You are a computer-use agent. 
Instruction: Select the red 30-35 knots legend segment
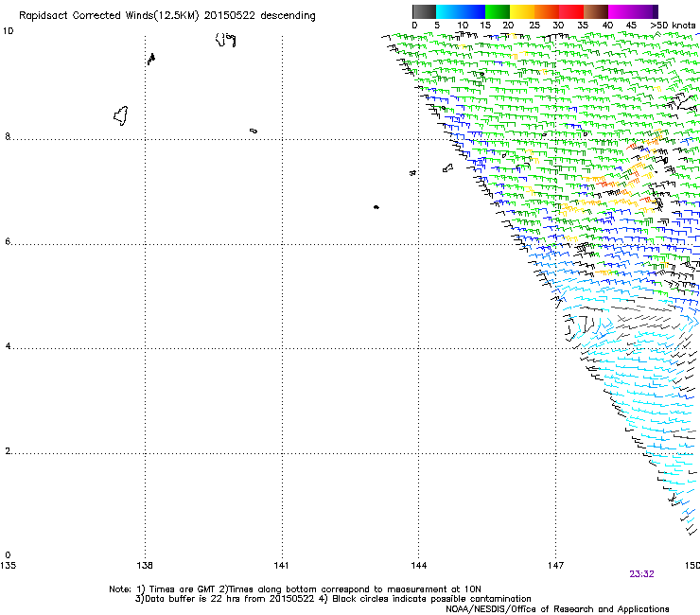571,11
